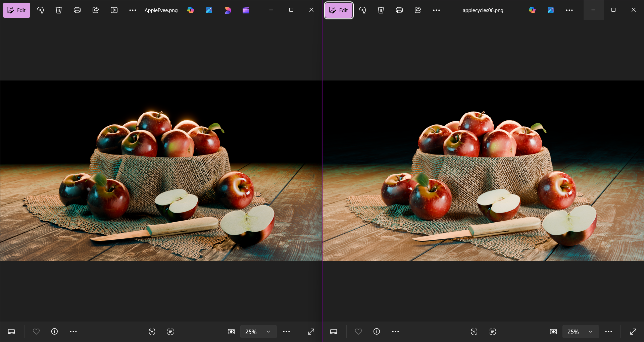
Task: Click Edit in the applecycles00.png window
Action: pos(339,10)
